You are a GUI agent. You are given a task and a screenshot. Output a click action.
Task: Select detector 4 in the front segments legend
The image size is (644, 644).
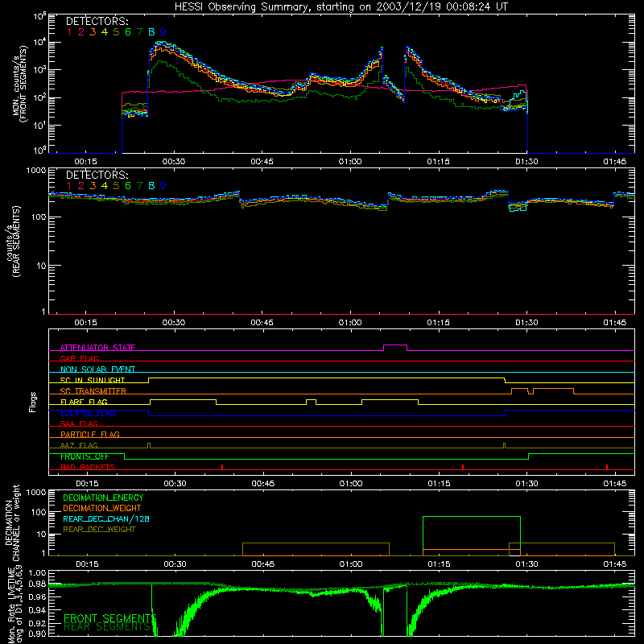tap(105, 32)
